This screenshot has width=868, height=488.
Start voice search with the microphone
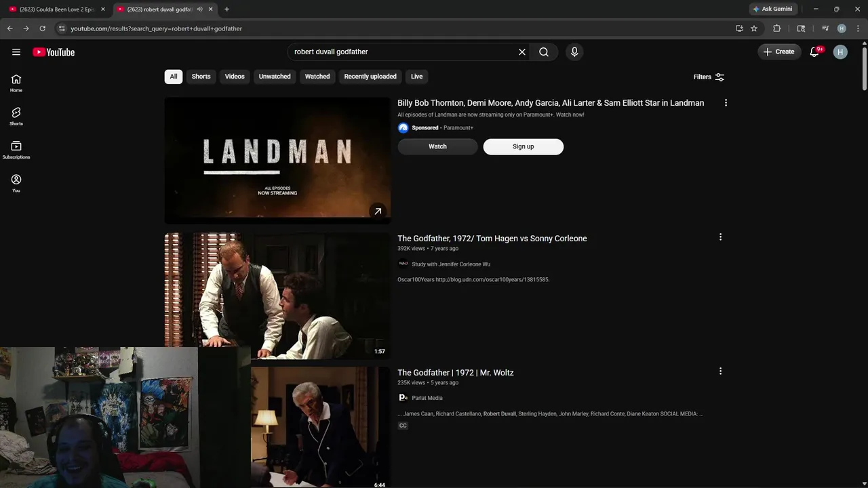574,52
